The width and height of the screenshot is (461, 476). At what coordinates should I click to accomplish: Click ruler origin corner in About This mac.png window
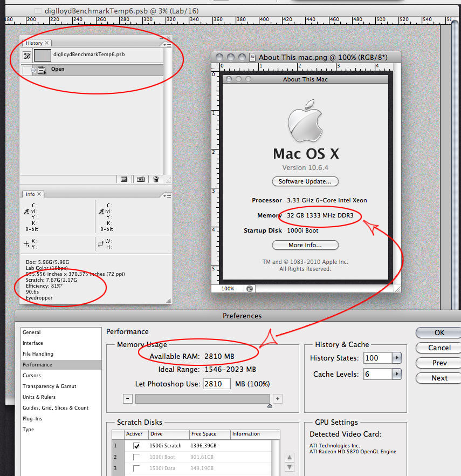pyautogui.click(x=215, y=66)
